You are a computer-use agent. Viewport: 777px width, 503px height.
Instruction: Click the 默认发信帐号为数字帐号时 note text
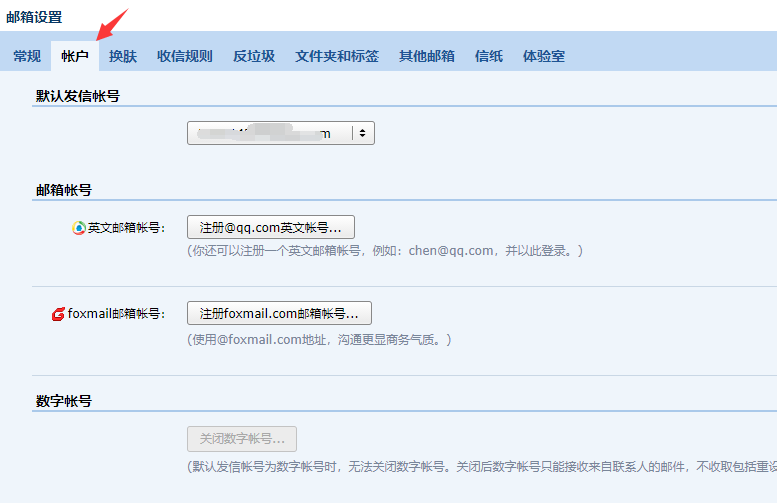[x=482, y=466]
